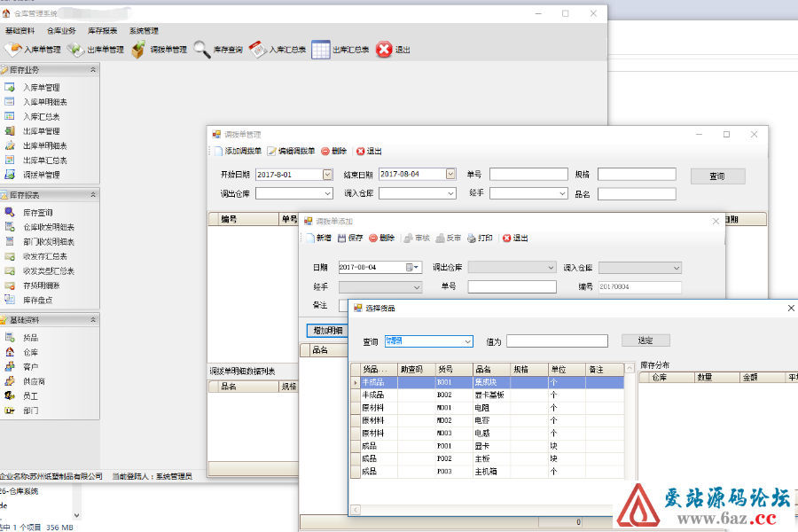Close the 选择货品 dialog
The height and width of the screenshot is (532, 798).
[x=791, y=308]
